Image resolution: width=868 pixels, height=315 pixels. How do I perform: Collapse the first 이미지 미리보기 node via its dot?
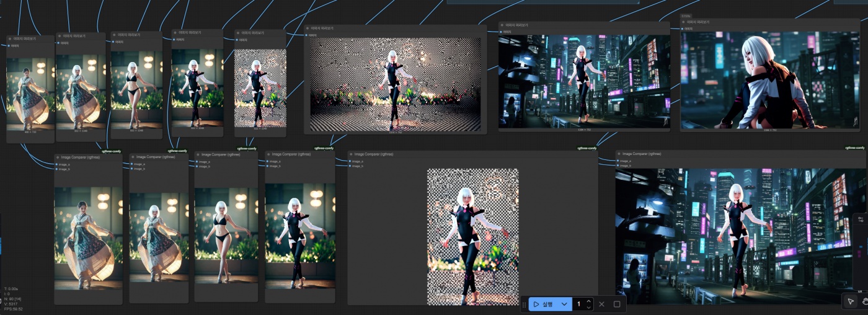(x=11, y=38)
